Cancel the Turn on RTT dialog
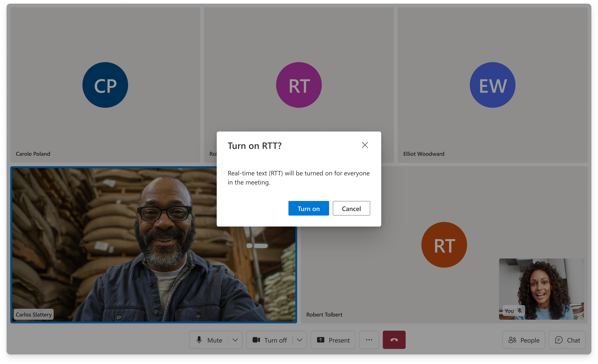Screen dimensions: 598x364 pyautogui.click(x=351, y=208)
